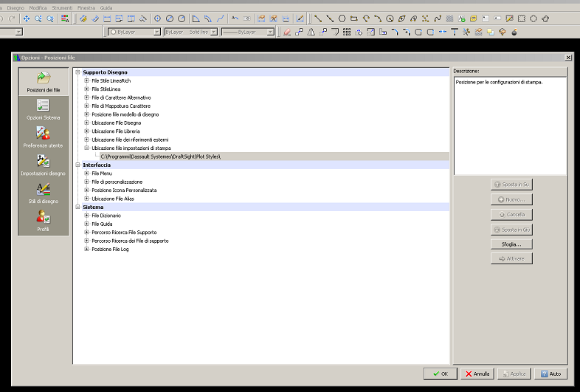Image resolution: width=580 pixels, height=392 pixels.
Task: Switch to Stili di disegno page
Action: 44,193
